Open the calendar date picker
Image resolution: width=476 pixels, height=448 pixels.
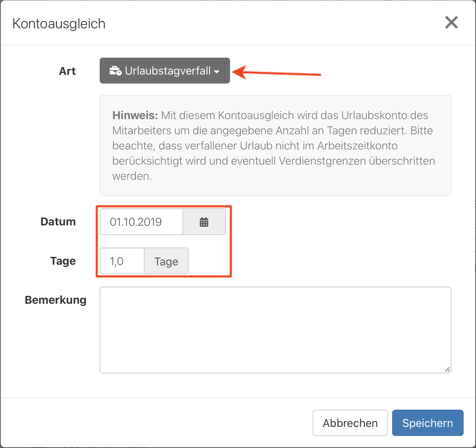pyautogui.click(x=204, y=222)
